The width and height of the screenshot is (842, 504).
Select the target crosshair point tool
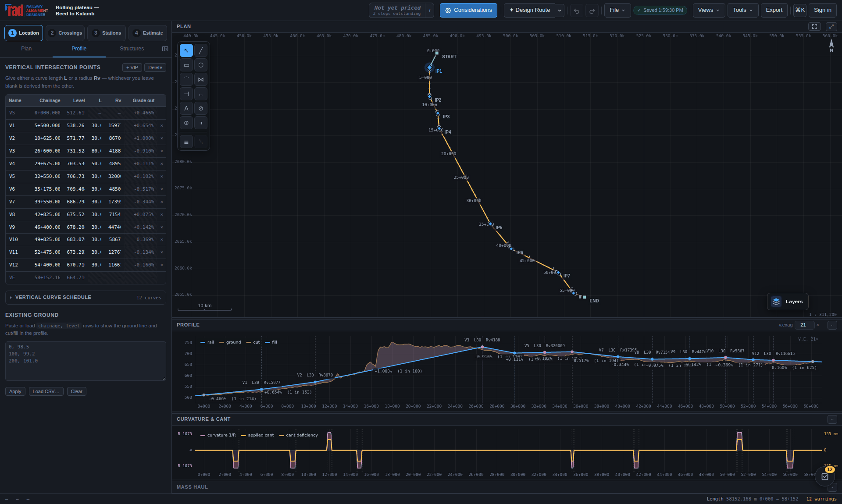click(186, 123)
